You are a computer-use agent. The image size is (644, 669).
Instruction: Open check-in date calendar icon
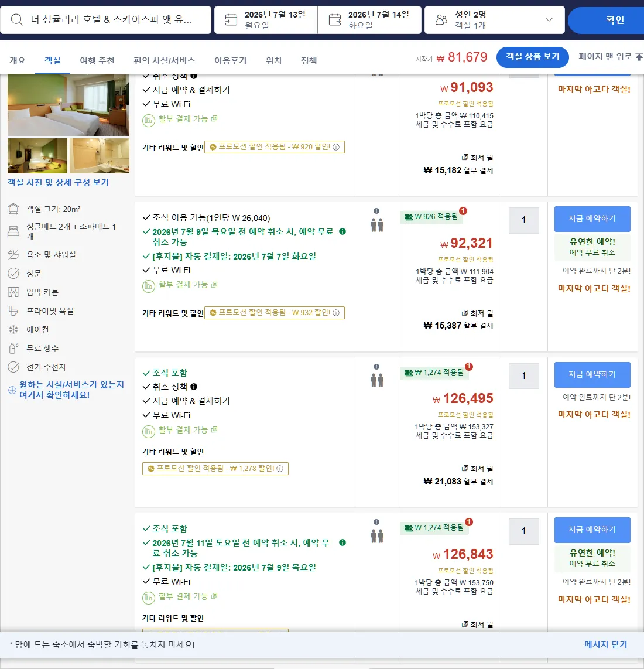tap(231, 20)
